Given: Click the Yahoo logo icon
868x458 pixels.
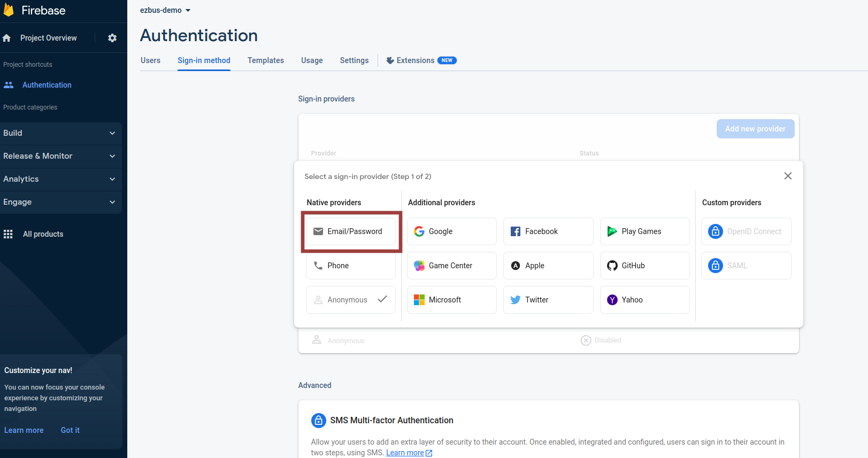Looking at the screenshot, I should click(x=612, y=300).
